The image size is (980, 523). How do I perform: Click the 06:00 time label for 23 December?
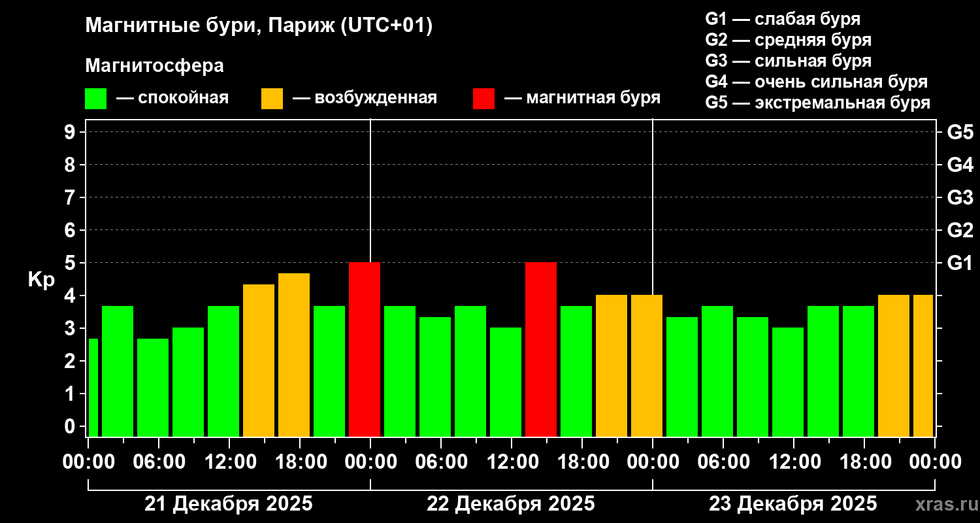tap(723, 462)
